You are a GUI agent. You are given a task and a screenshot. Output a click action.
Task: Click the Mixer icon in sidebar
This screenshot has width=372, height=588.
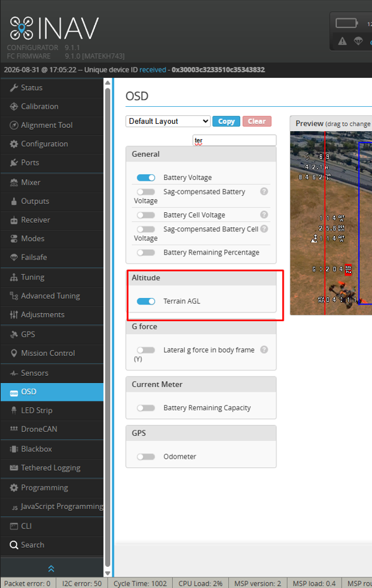pos(14,183)
